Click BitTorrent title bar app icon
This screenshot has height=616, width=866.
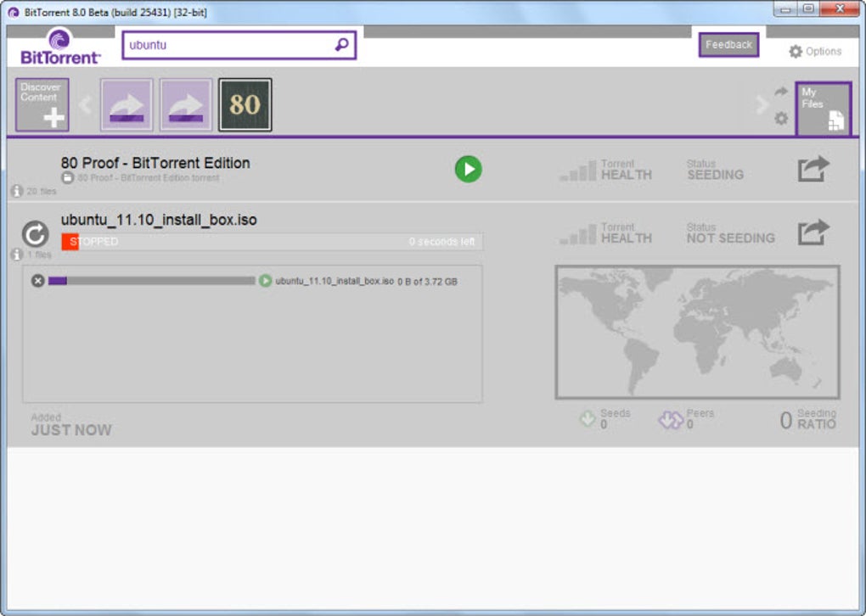tap(14, 12)
